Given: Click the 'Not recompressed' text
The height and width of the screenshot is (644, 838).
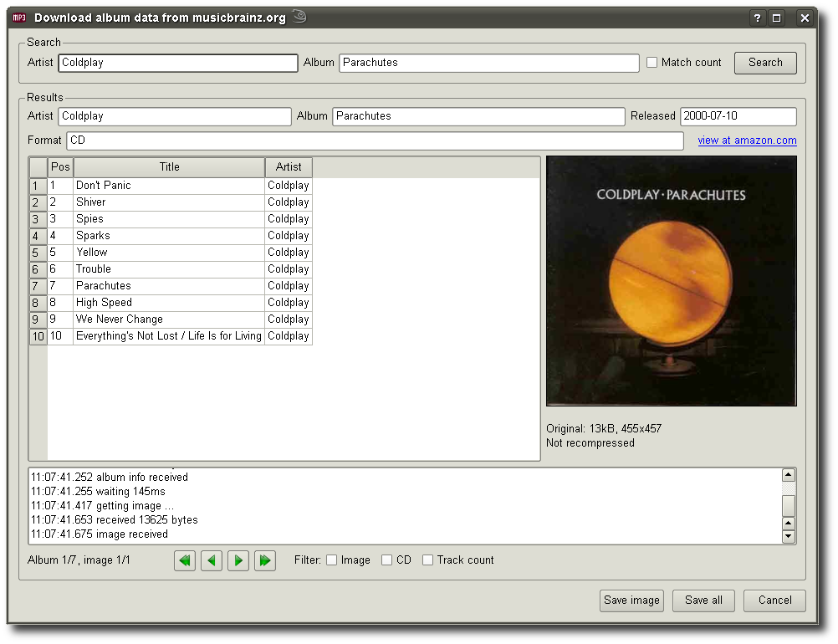Looking at the screenshot, I should tap(590, 443).
